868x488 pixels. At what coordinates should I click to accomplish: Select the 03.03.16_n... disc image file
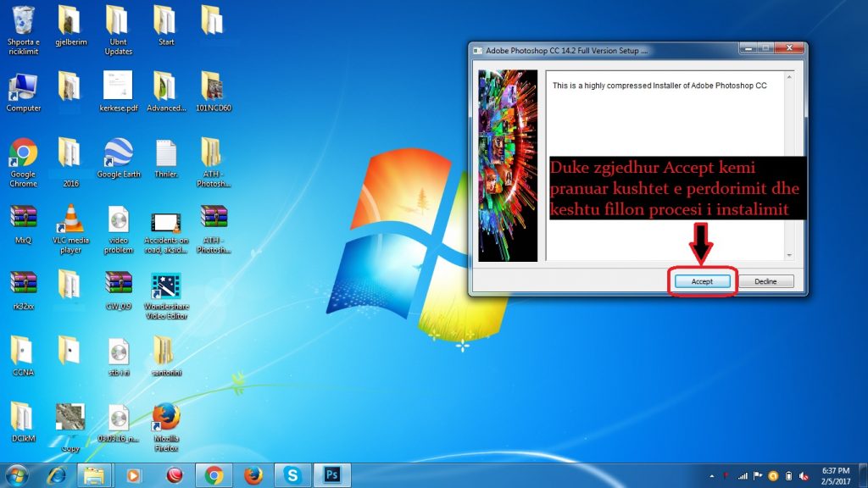coord(119,424)
